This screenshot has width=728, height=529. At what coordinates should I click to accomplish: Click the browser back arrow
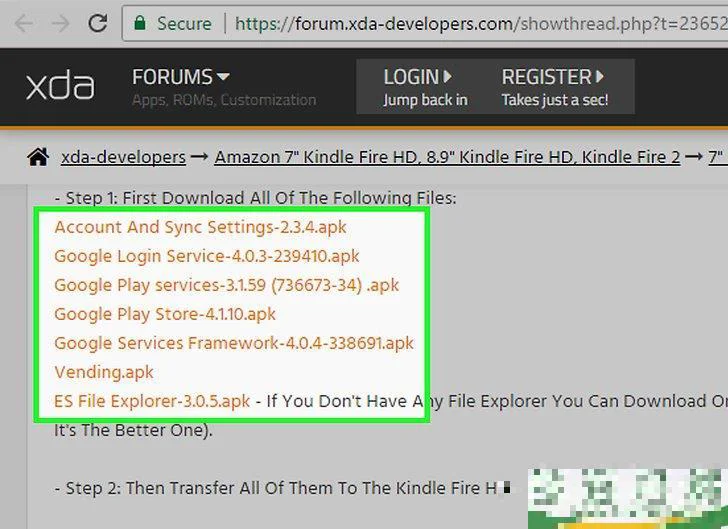(x=24, y=23)
